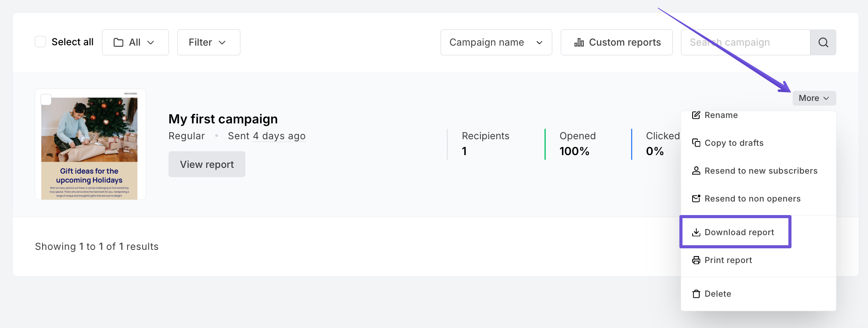Focus the Search campaign field
Image resolution: width=868 pixels, height=328 pixels.
pos(745,42)
